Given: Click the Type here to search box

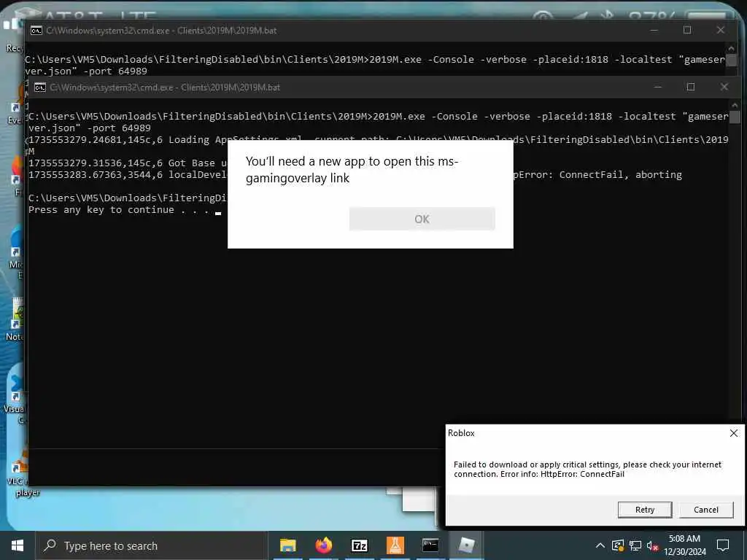Looking at the screenshot, I should 152,545.
